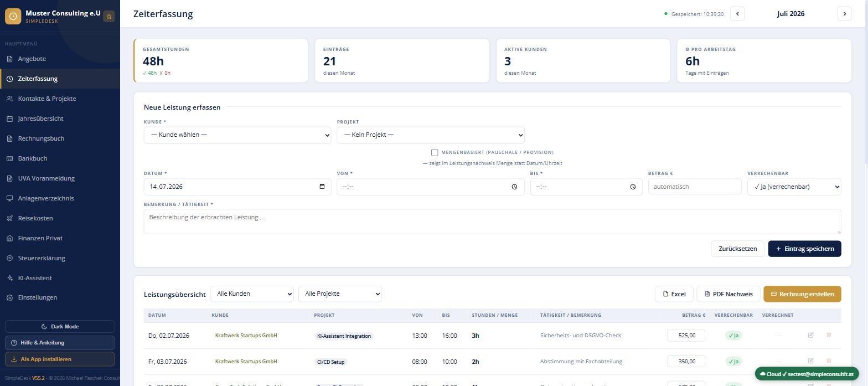Click the Betrag automatisch input field
This screenshot has height=386, width=868.
pyautogui.click(x=695, y=187)
